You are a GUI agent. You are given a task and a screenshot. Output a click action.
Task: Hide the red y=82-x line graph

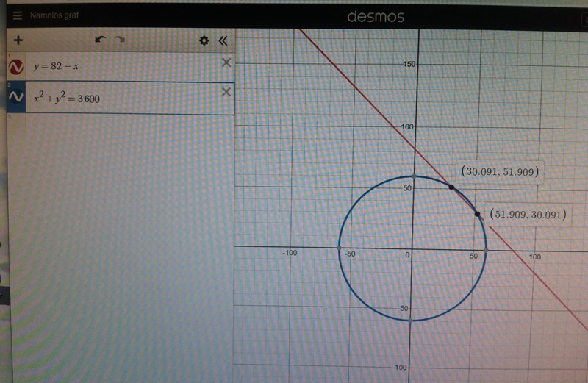[15, 67]
